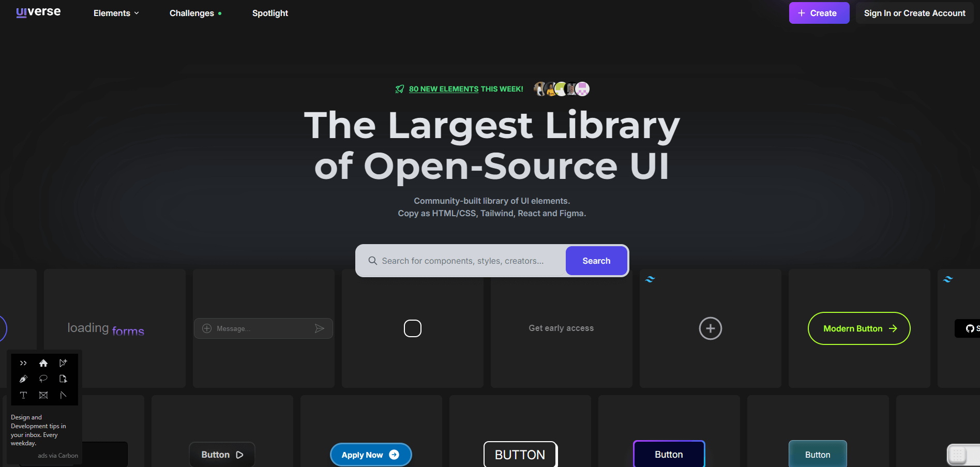Click the rocket icon beside new elements
Screen dimensions: 980x467
400,89
